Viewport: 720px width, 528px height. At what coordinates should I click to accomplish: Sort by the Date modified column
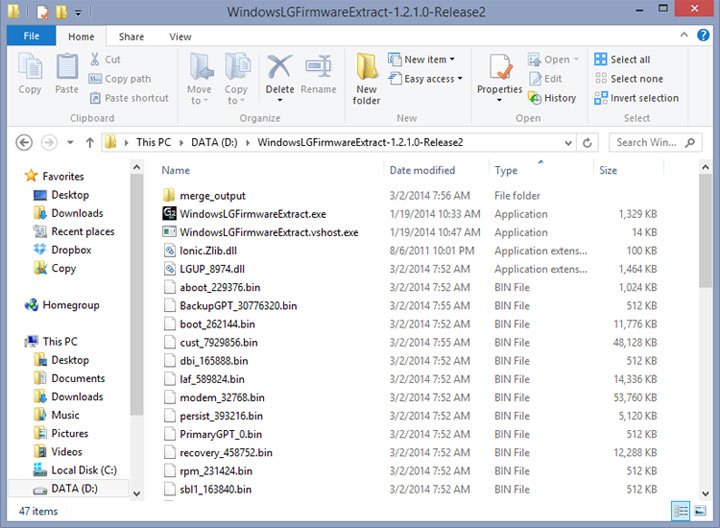[x=422, y=170]
